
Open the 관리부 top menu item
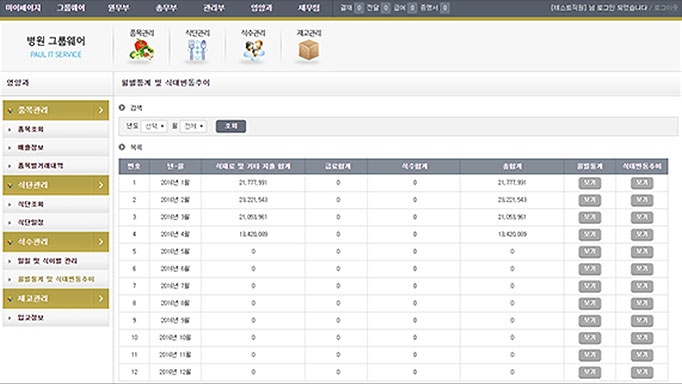214,8
